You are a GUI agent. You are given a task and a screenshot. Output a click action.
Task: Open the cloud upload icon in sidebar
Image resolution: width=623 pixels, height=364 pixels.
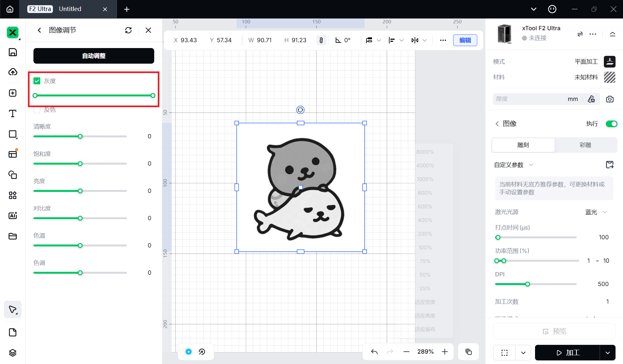13,72
